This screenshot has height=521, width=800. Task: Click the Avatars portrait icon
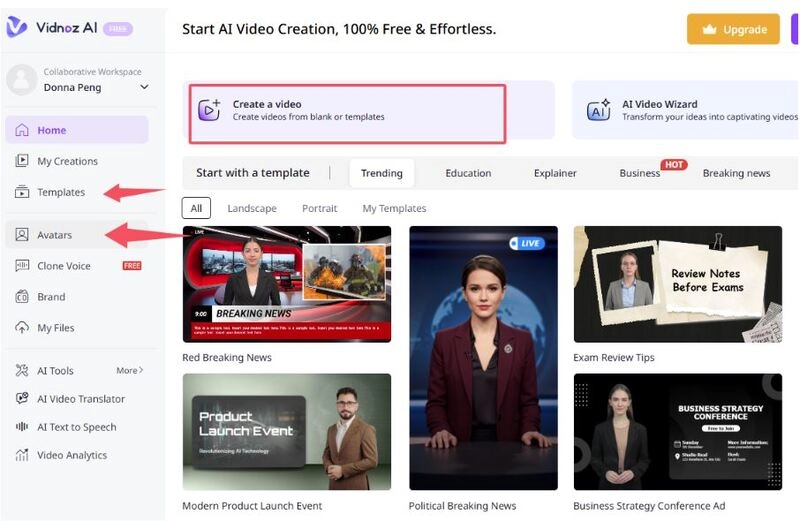click(22, 235)
